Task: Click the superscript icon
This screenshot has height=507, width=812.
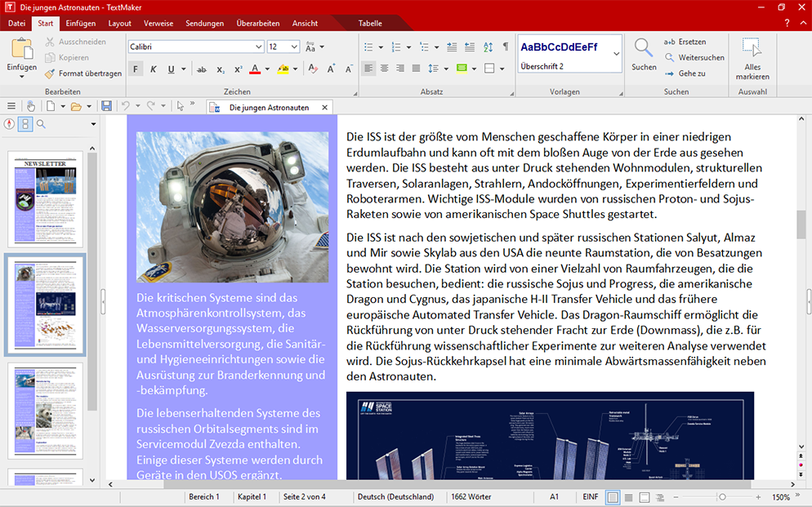Action: point(239,69)
